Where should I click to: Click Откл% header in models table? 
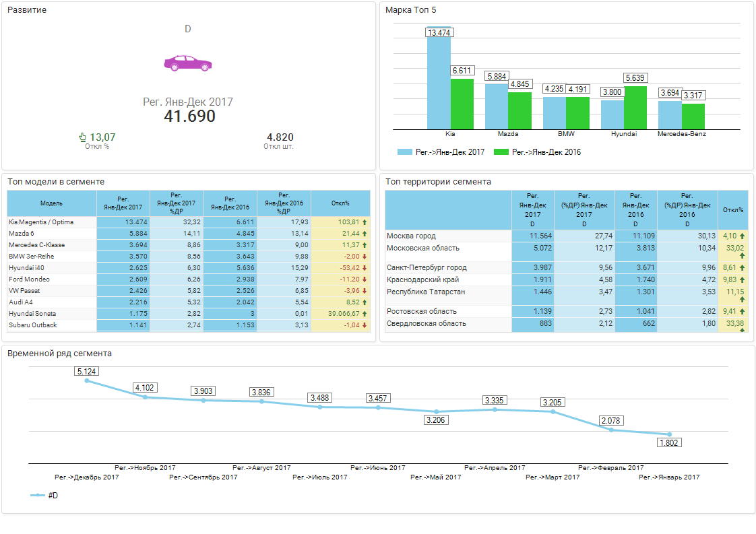click(340, 203)
